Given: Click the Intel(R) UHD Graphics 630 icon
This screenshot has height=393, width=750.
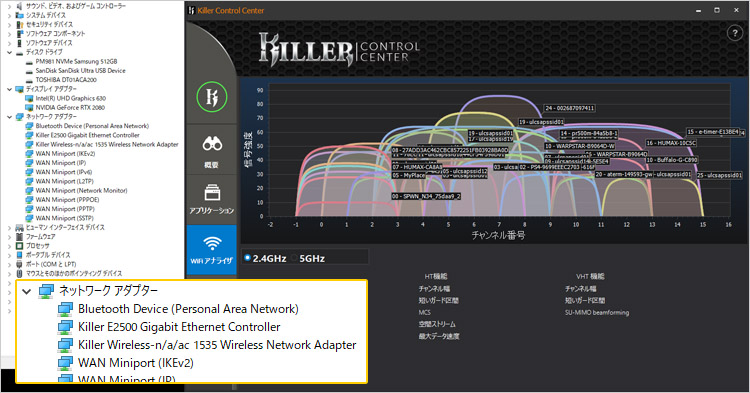Looking at the screenshot, I should point(29,98).
